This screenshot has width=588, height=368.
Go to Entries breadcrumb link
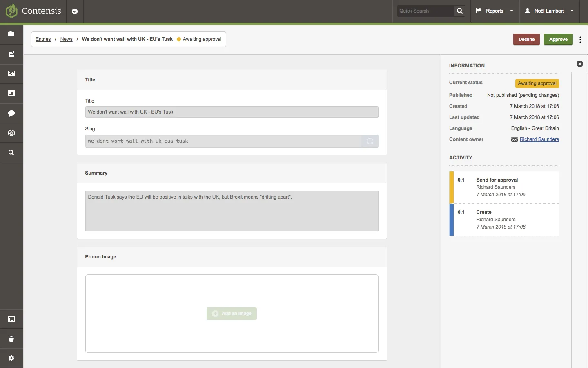[43, 39]
